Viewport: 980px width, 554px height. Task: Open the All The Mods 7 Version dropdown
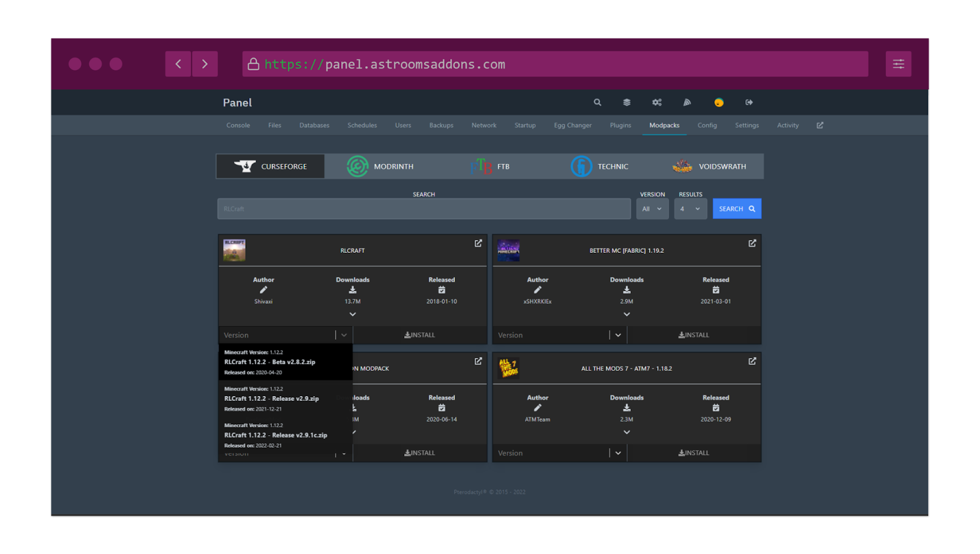point(559,453)
